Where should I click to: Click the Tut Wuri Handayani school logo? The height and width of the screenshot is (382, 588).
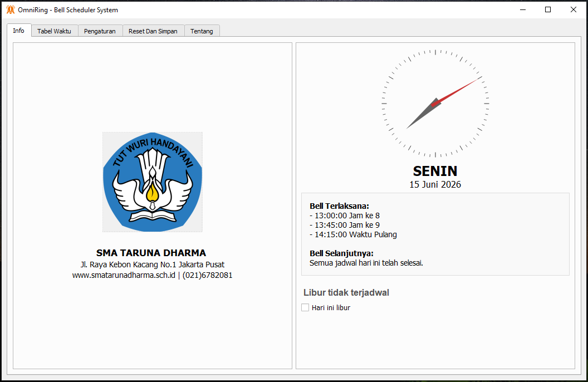pyautogui.click(x=153, y=182)
